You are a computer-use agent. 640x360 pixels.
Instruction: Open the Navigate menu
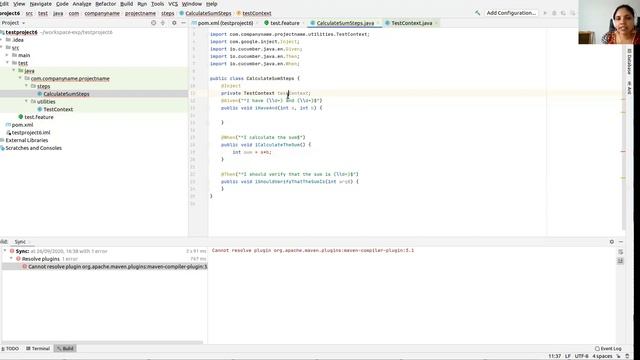(x=40, y=4)
